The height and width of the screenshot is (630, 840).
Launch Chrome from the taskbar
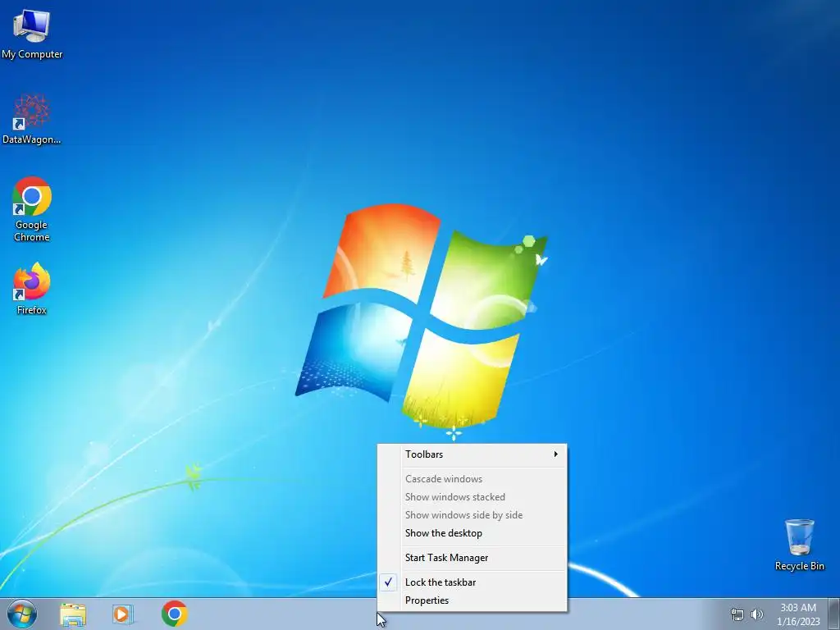pyautogui.click(x=174, y=614)
